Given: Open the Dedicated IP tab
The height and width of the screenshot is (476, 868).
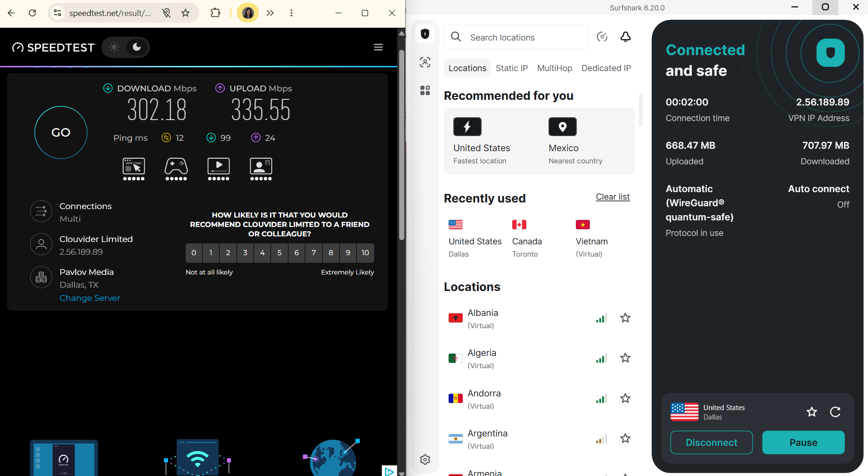Looking at the screenshot, I should 606,68.
